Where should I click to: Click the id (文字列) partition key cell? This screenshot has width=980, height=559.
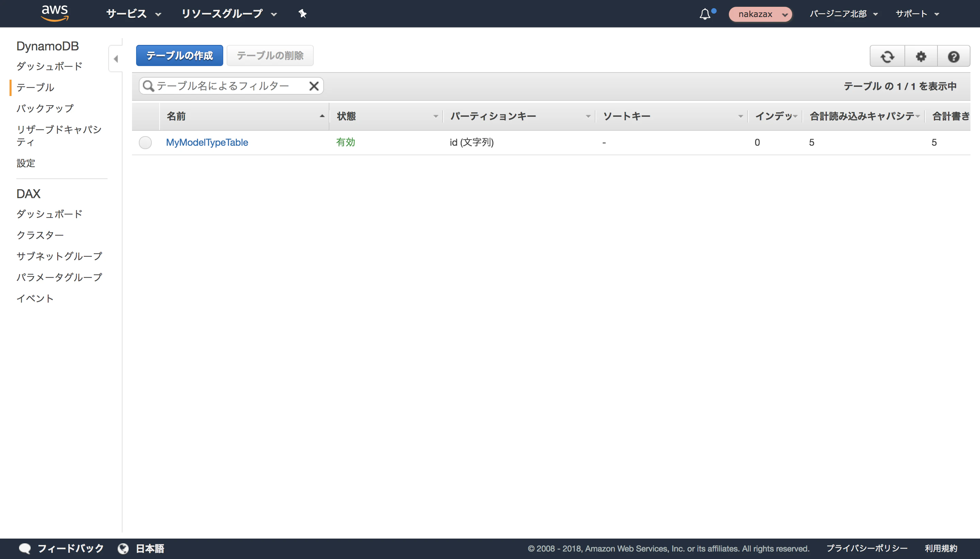[x=472, y=142]
